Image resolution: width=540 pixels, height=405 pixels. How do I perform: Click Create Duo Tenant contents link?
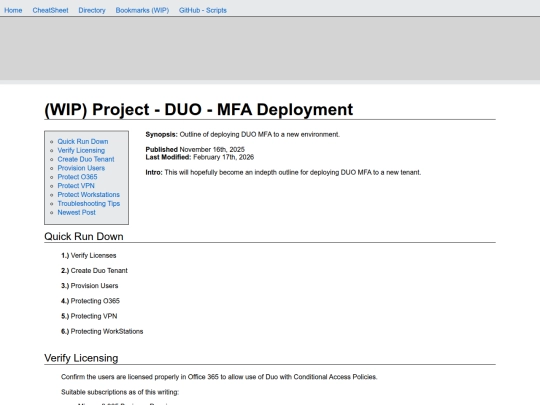click(86, 159)
